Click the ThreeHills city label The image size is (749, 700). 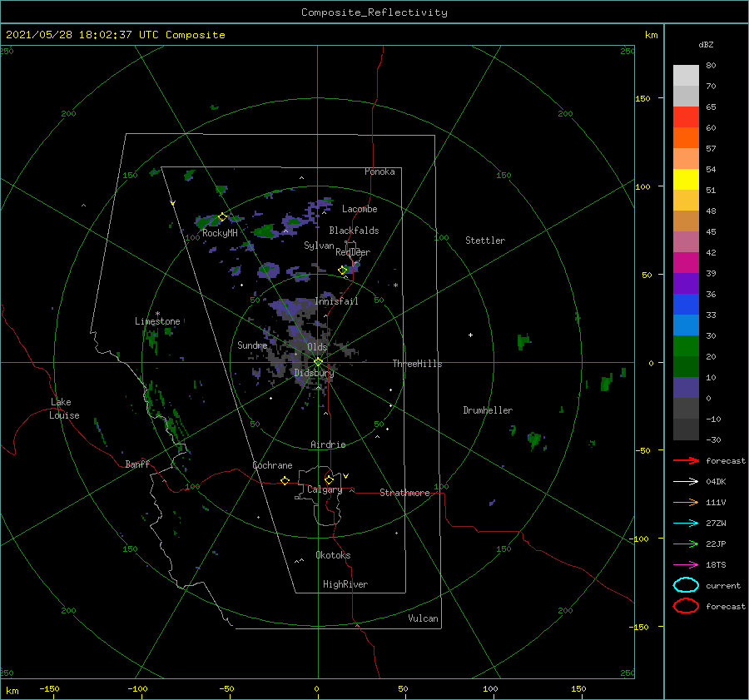tap(418, 364)
